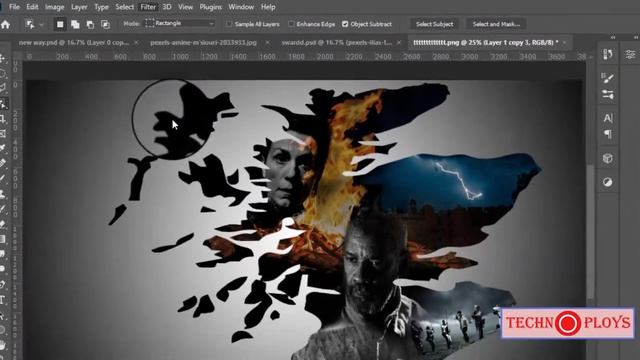Viewport: 640px width, 360px height.
Task: Choose the New Selection mode icon
Action: pos(60,24)
